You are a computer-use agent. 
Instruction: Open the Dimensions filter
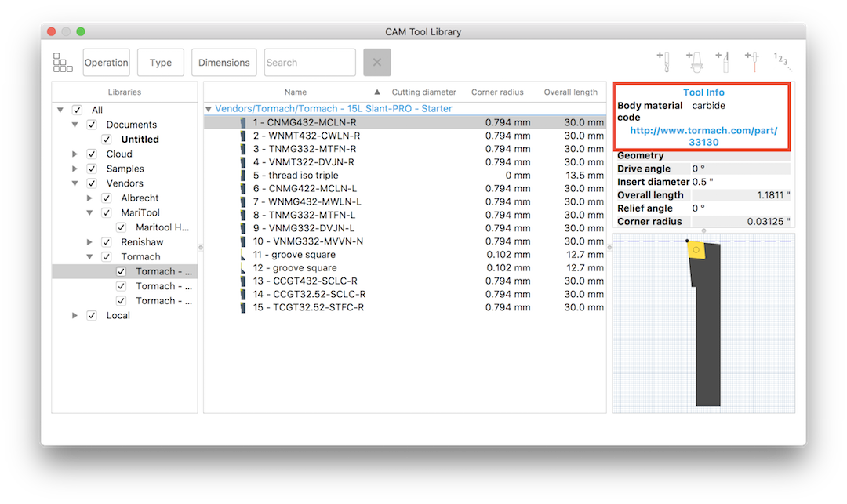(x=224, y=63)
